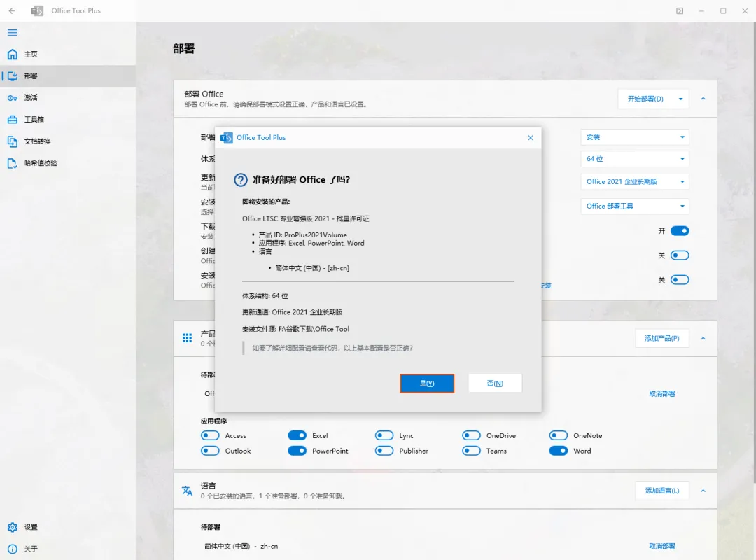
Task: Click the command box icon in title bar
Action: click(680, 10)
